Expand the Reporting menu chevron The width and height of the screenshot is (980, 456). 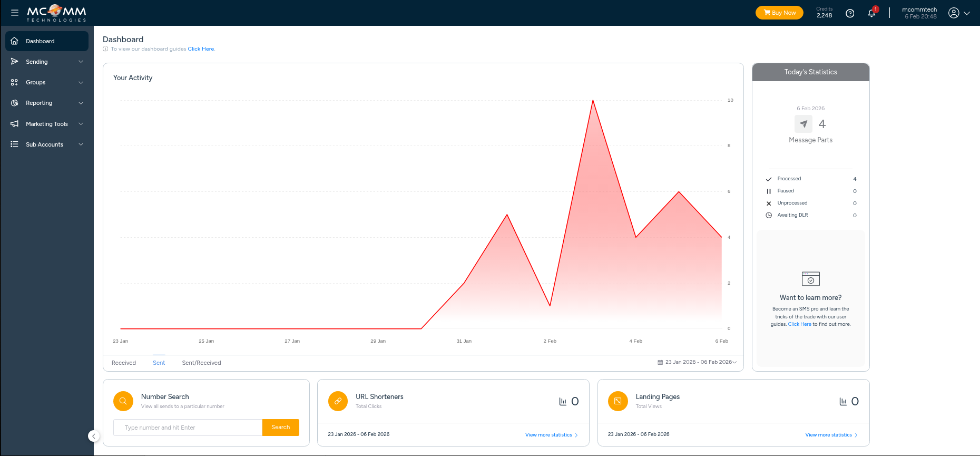(x=81, y=103)
